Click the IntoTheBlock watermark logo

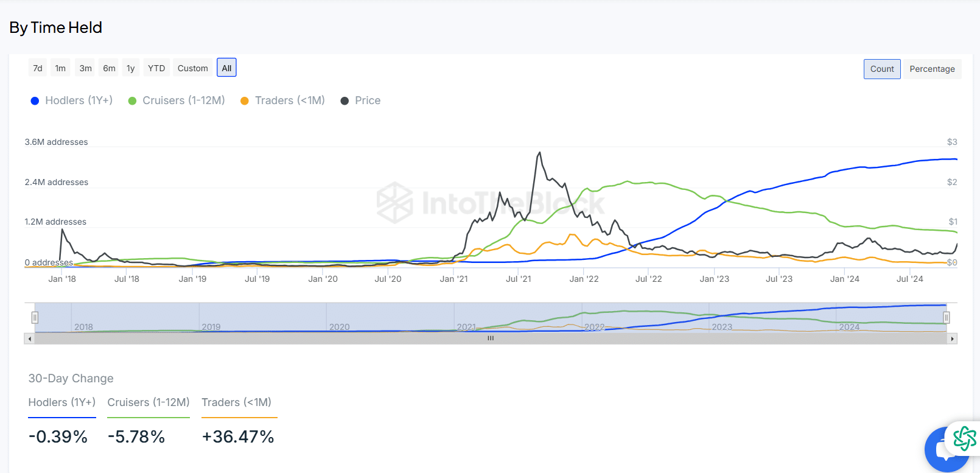[491, 203]
